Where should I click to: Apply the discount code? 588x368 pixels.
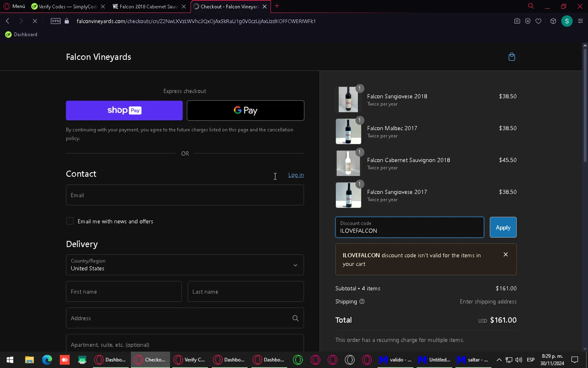(503, 227)
